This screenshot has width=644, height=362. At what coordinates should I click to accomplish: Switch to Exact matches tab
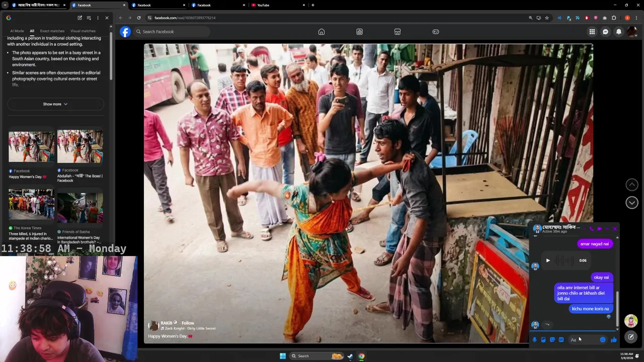click(52, 31)
